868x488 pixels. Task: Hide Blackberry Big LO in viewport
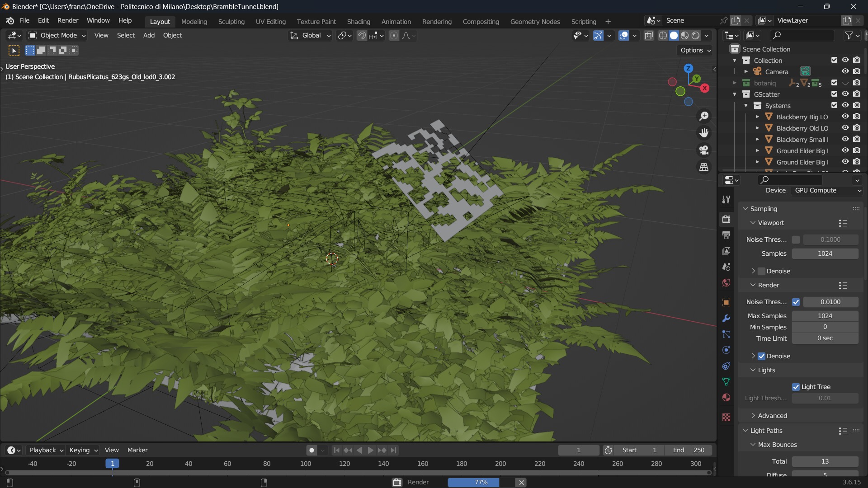tap(845, 117)
